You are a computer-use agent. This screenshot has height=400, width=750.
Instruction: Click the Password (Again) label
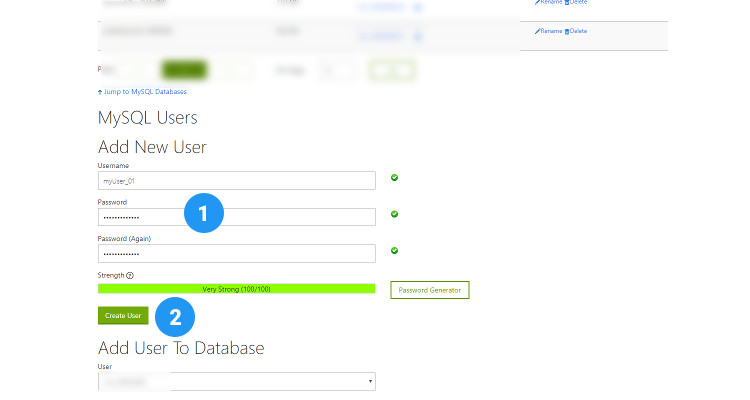click(124, 239)
